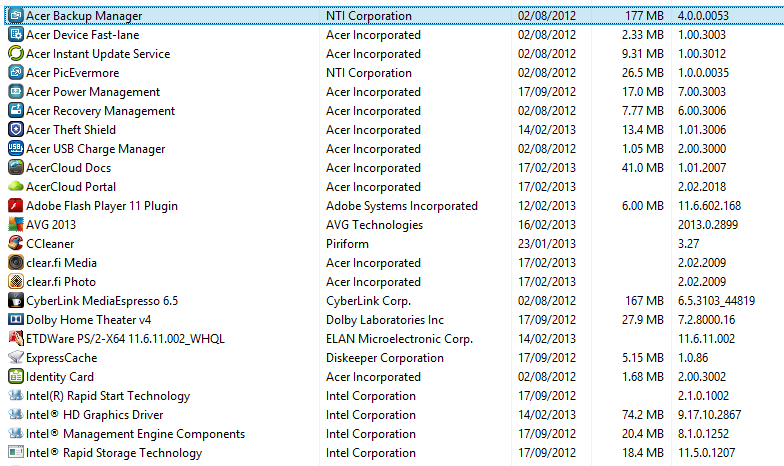
Task: Click the version '2013.0.2899' cell
Action: click(x=708, y=225)
